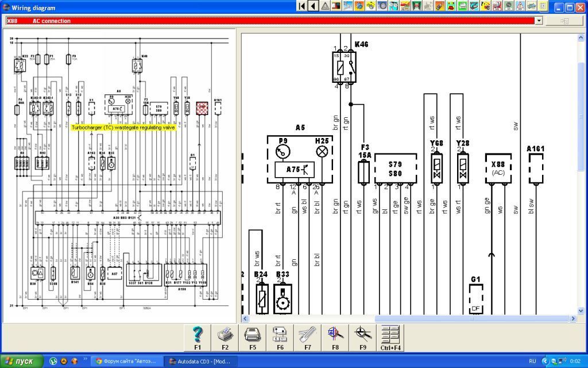588x368 pixels.
Task: Click the warning triangle toolbar icon
Action: tap(325, 6)
